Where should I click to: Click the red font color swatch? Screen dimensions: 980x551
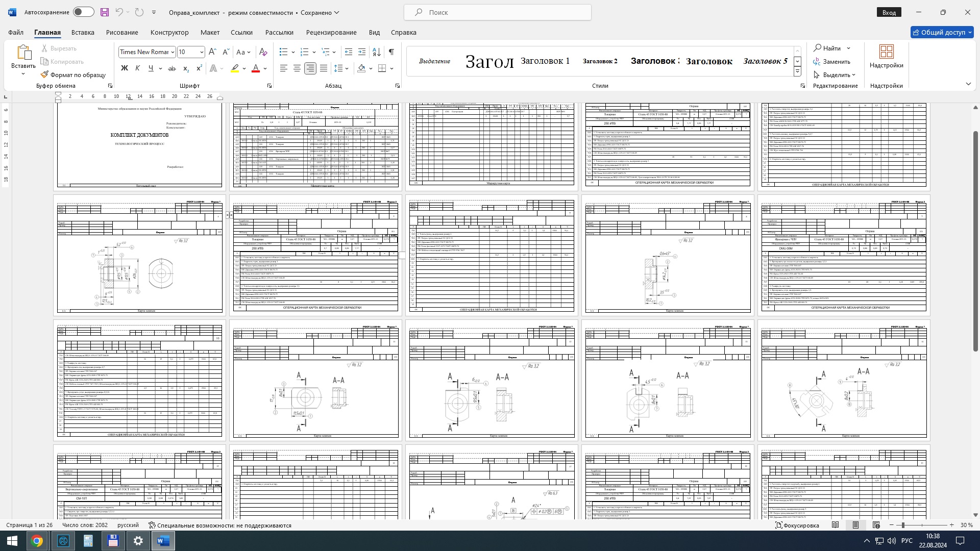point(256,68)
